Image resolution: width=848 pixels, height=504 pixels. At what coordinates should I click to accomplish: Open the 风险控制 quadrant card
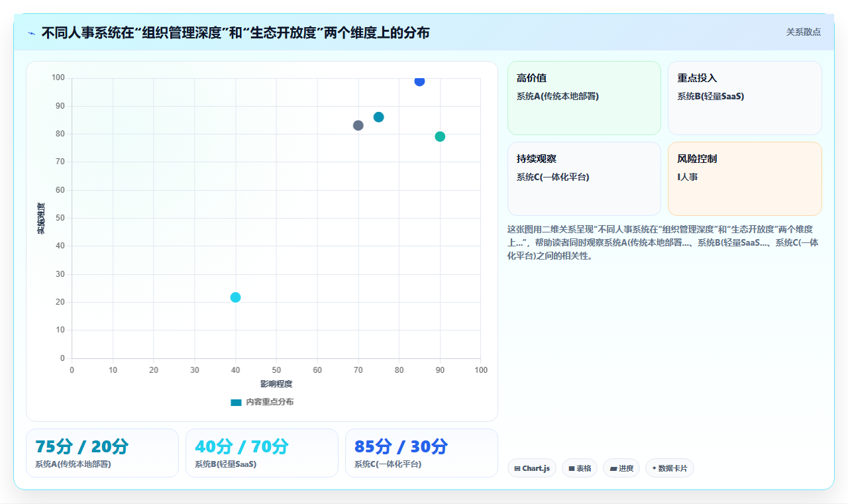tap(745, 179)
